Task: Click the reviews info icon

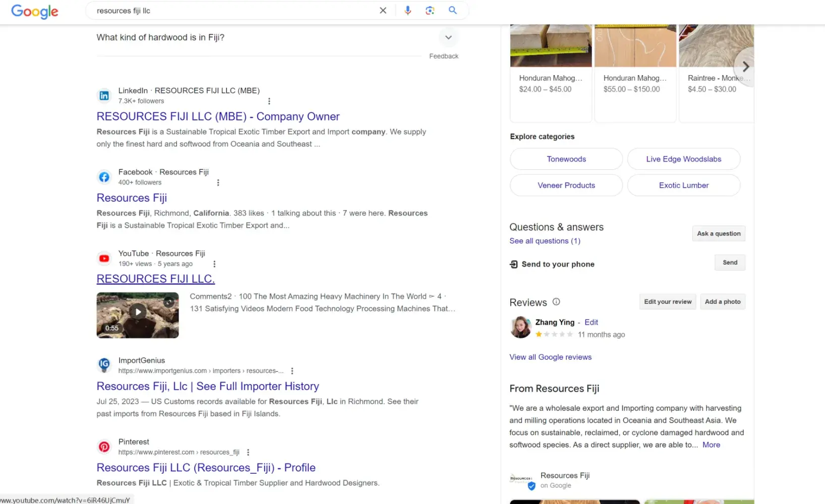Action: click(x=556, y=302)
